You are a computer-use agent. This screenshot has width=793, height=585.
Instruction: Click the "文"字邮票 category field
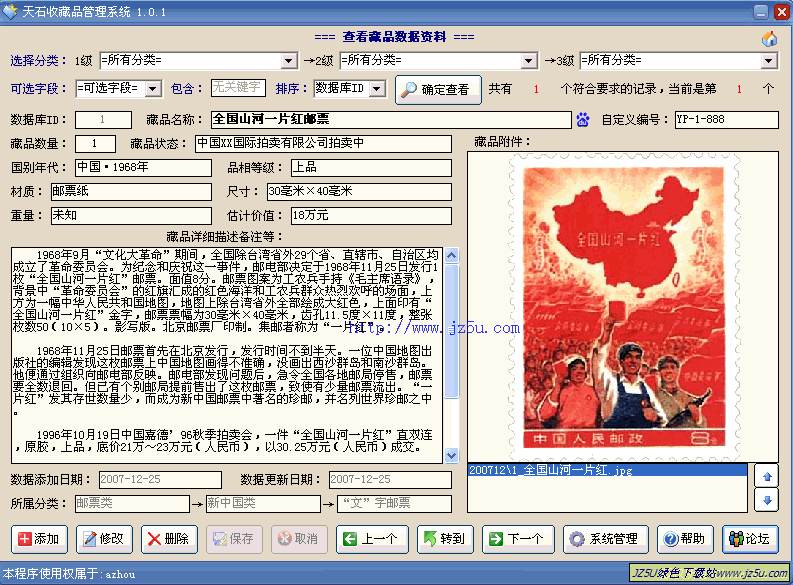(x=394, y=504)
